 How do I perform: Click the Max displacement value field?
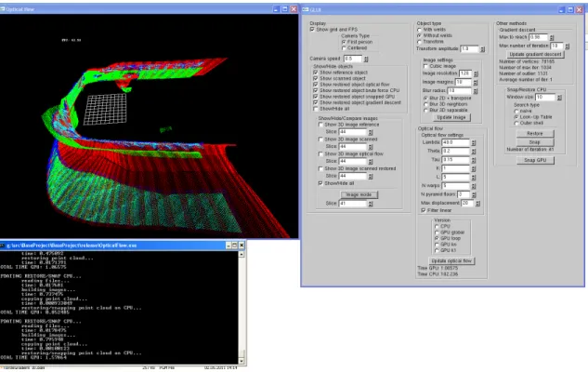tap(467, 203)
